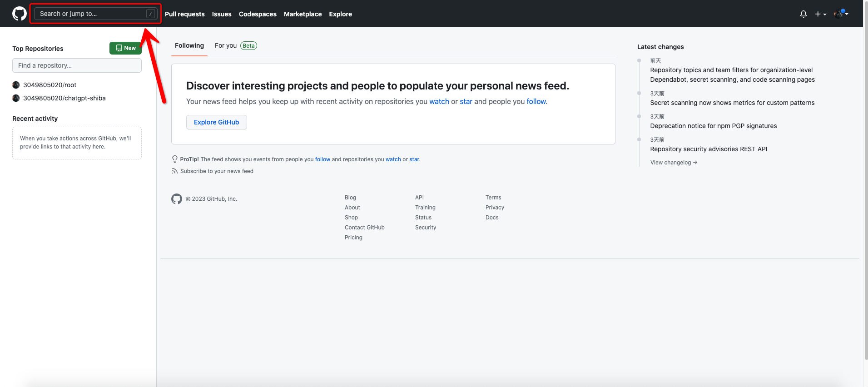Click the follow link in the ProTip
Viewport: 868px width, 387px height.
coord(322,159)
